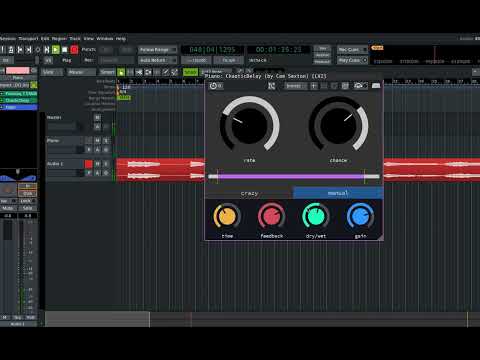
Task: Click the bars and beats clock display
Action: tap(212, 50)
